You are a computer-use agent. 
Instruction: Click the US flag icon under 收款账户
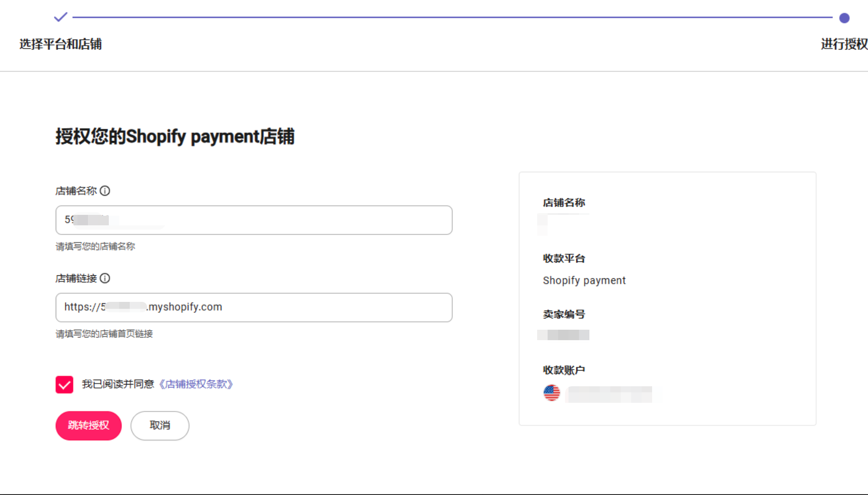(x=552, y=393)
